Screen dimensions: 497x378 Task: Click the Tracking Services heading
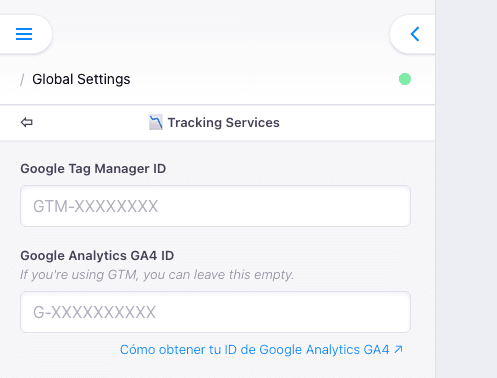coord(223,122)
